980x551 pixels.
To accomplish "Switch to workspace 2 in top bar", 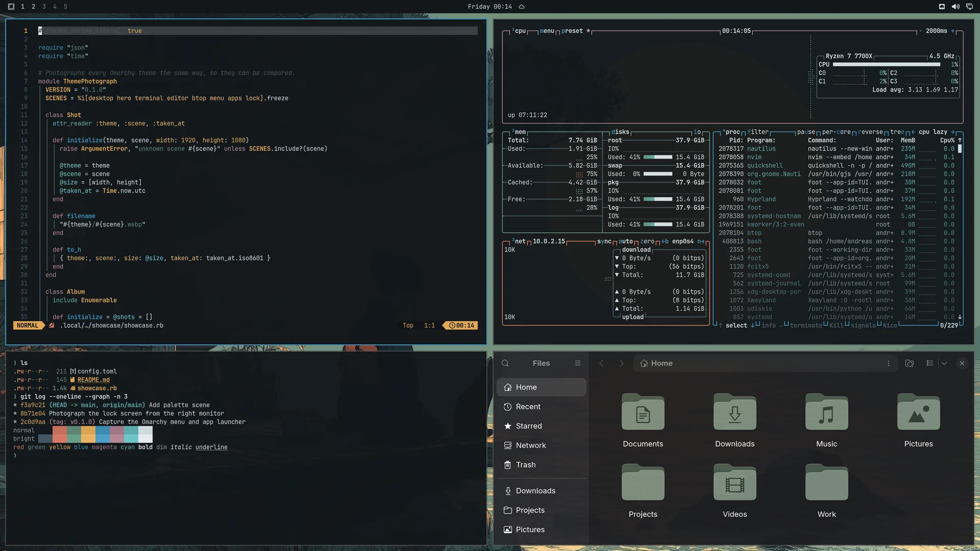I will [x=33, y=7].
